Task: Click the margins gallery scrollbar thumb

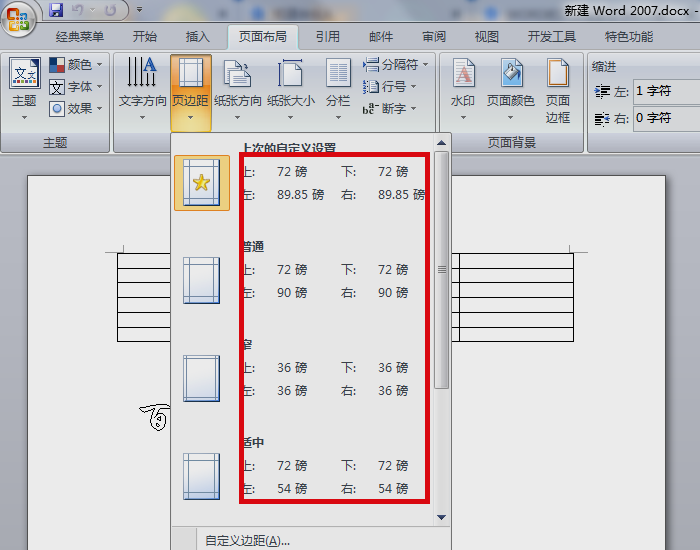Action: (442, 270)
